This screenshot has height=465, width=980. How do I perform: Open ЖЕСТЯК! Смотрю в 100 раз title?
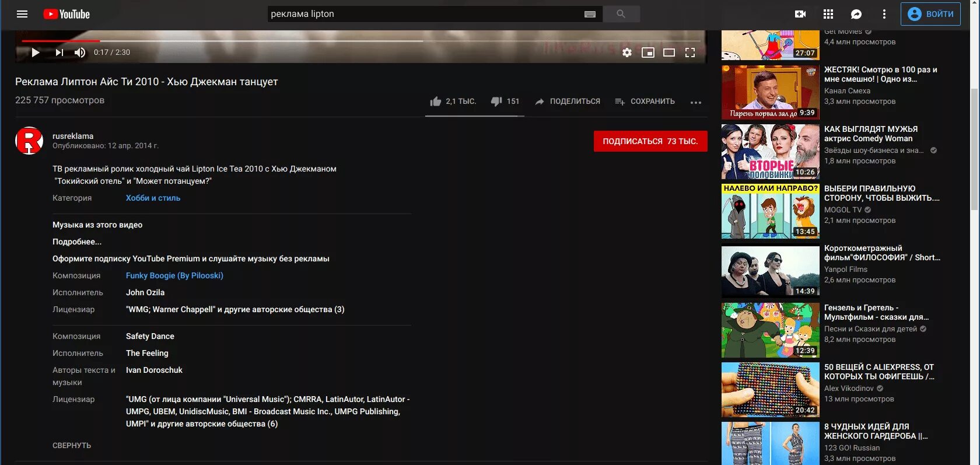pyautogui.click(x=881, y=74)
